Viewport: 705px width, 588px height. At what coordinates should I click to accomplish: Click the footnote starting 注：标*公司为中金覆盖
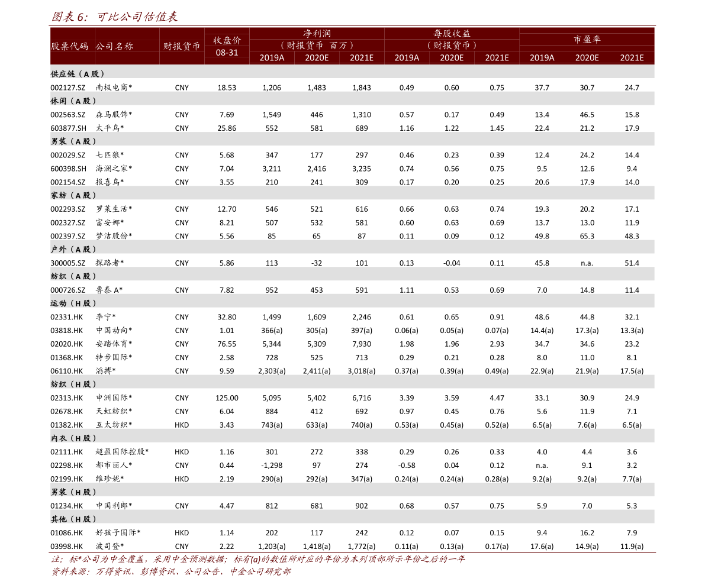click(x=258, y=559)
